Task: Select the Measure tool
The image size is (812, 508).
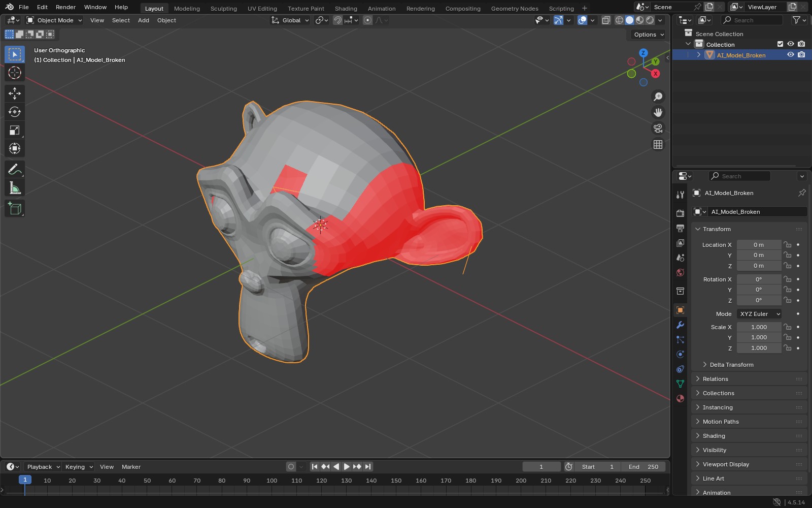Action: [14, 188]
